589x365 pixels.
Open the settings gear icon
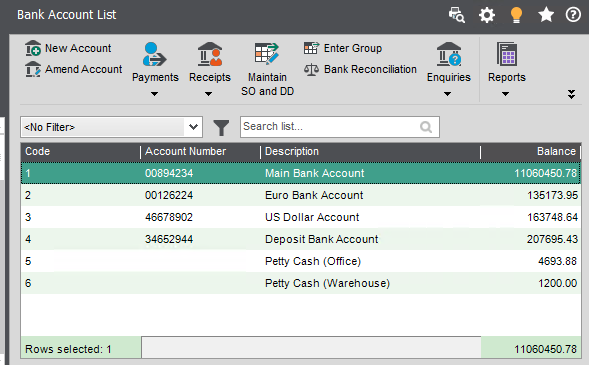[487, 15]
